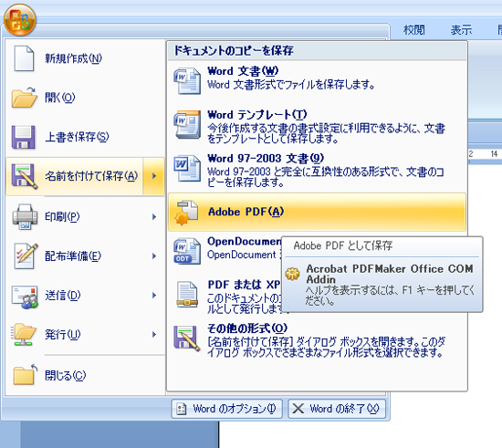
Task: Click the Word の終了 button
Action: (x=337, y=409)
